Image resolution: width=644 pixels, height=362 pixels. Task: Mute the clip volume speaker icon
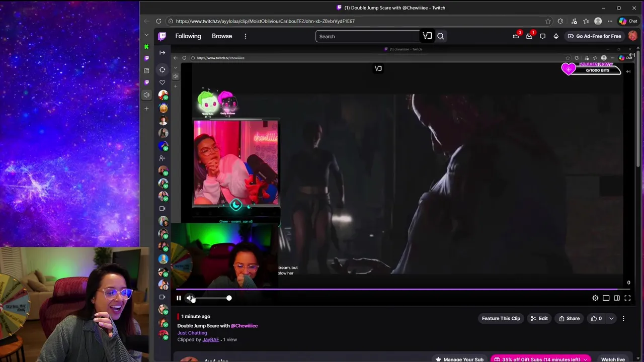tap(190, 298)
